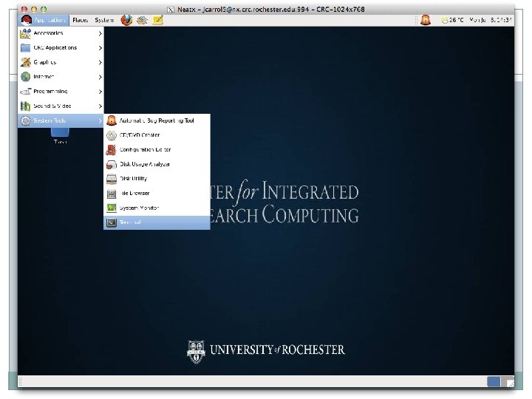Launch Configuration Editor
532x399 pixels.
[x=157, y=149]
